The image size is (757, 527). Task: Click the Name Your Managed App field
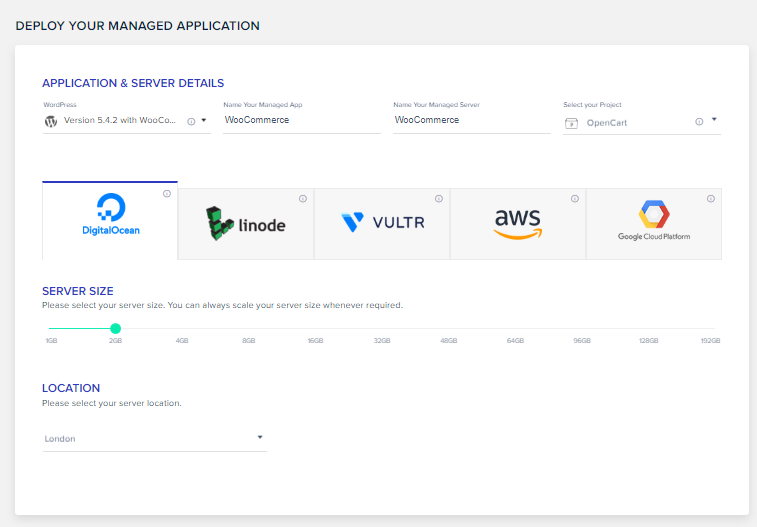pos(301,121)
